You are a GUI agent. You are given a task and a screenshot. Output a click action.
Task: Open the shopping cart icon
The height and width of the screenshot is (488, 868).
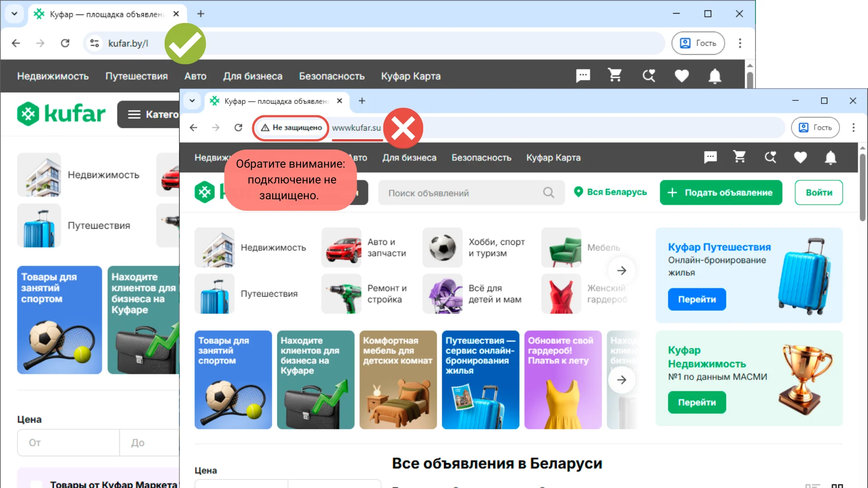coord(740,157)
